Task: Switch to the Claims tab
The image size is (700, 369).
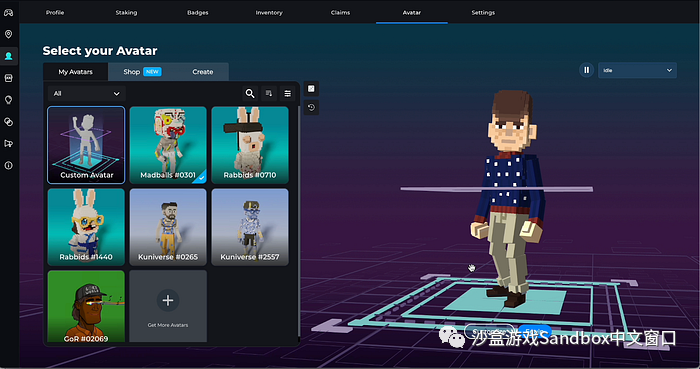Action: (x=340, y=12)
